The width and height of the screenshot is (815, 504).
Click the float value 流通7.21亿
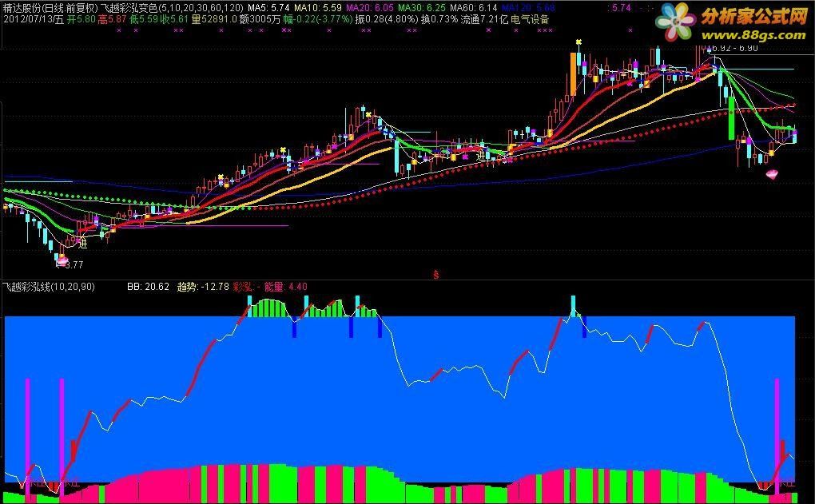484,20
